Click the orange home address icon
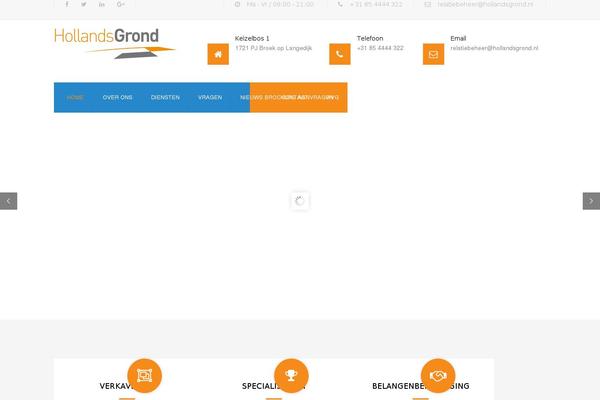The image size is (600, 400). pyautogui.click(x=218, y=54)
